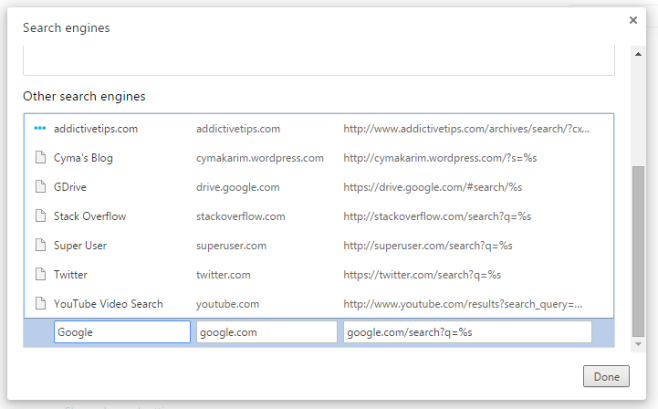Click the youtube.com keyword
Viewport: 658px width, 409px height.
pyautogui.click(x=227, y=304)
